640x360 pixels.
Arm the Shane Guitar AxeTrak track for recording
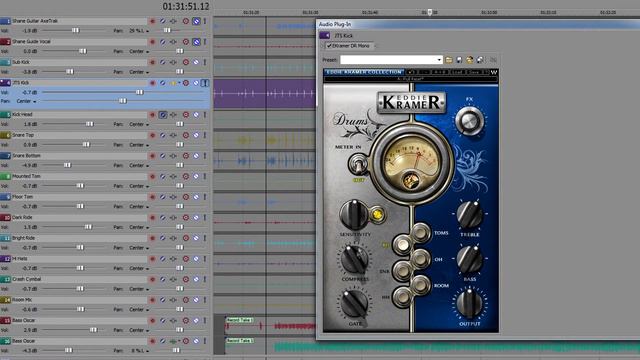(153, 21)
